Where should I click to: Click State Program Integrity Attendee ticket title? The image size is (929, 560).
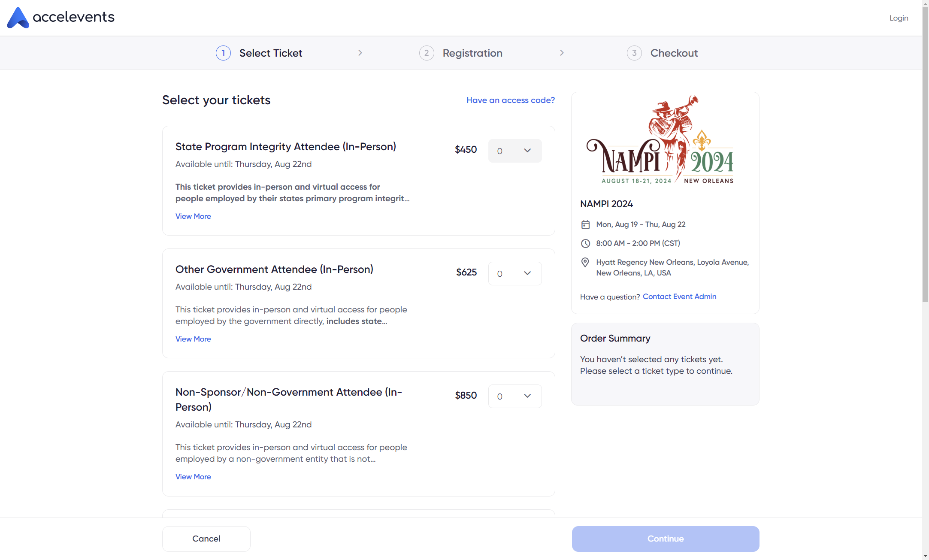click(x=286, y=146)
